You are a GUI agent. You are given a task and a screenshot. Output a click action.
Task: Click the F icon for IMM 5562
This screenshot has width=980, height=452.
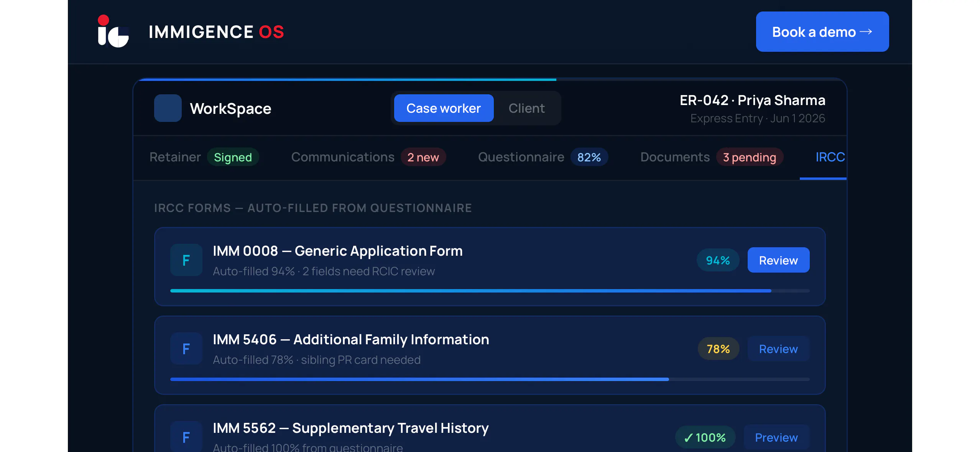186,437
